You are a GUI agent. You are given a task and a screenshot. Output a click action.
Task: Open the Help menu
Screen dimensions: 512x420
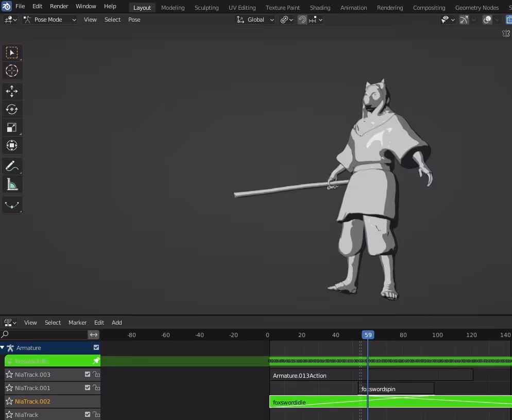tap(110, 6)
